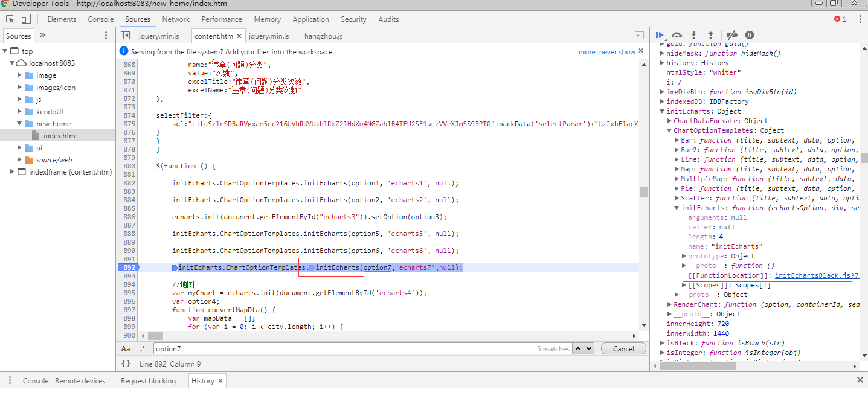
Task: Collapse the new_home folder
Action: [20, 124]
